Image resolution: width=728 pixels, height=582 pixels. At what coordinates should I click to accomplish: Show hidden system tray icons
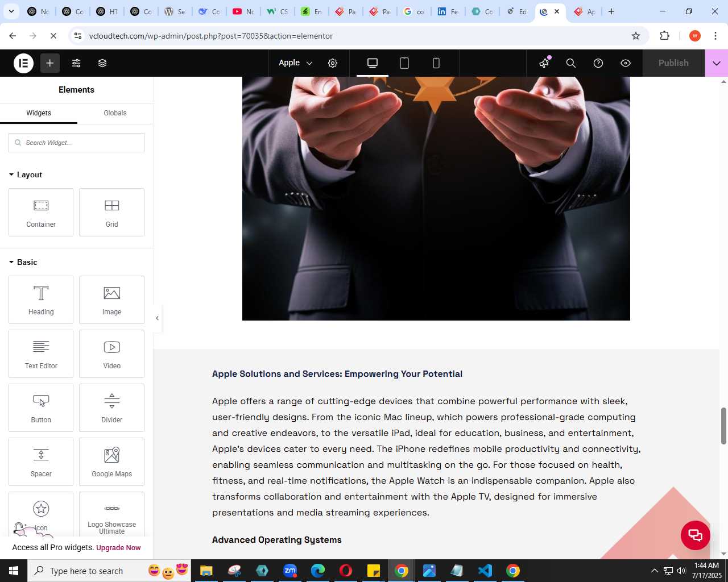click(x=654, y=571)
